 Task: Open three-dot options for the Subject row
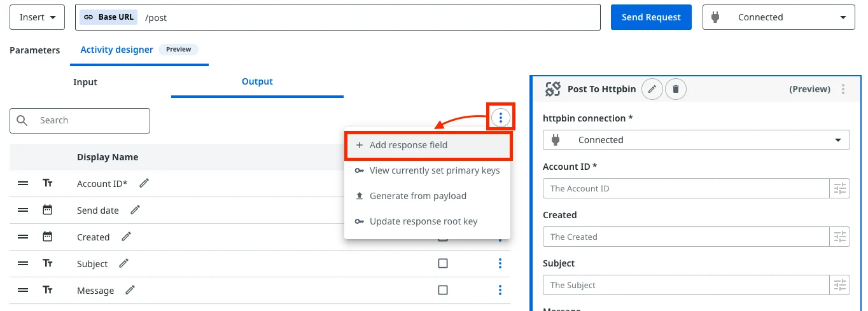[x=500, y=263]
